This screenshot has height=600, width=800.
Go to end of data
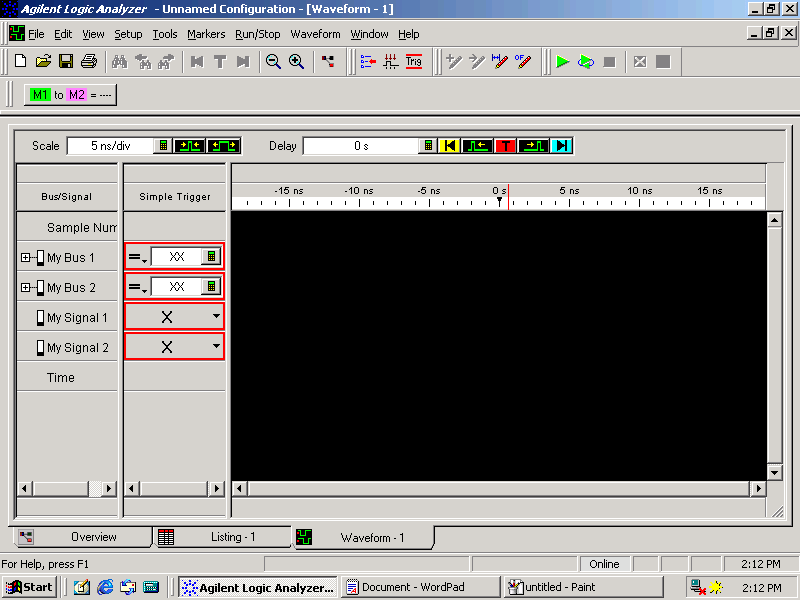243,62
